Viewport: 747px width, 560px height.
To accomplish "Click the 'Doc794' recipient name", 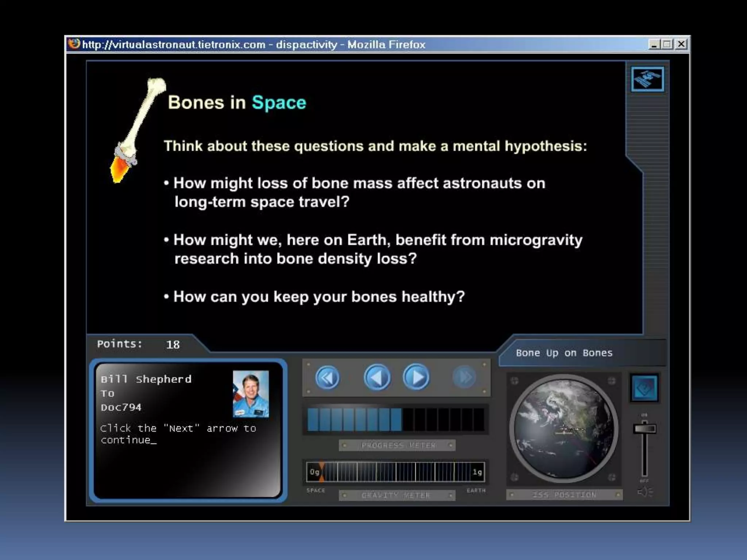I will click(x=121, y=407).
